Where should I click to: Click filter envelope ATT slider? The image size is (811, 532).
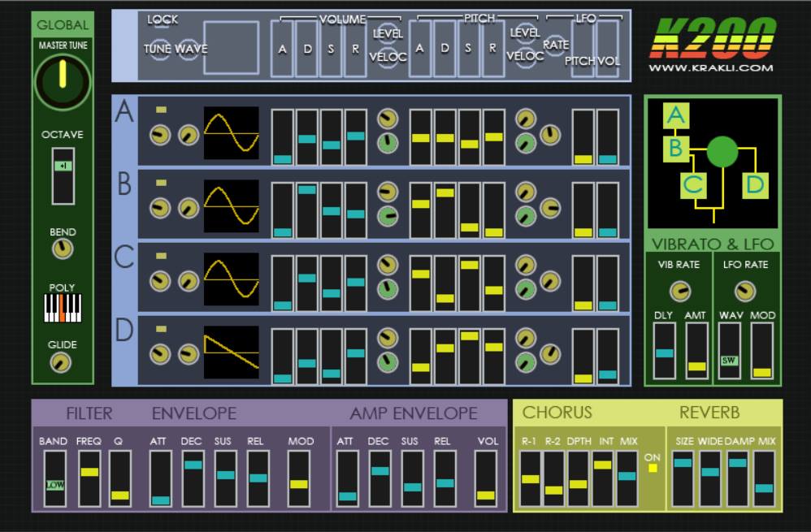[x=160, y=478]
